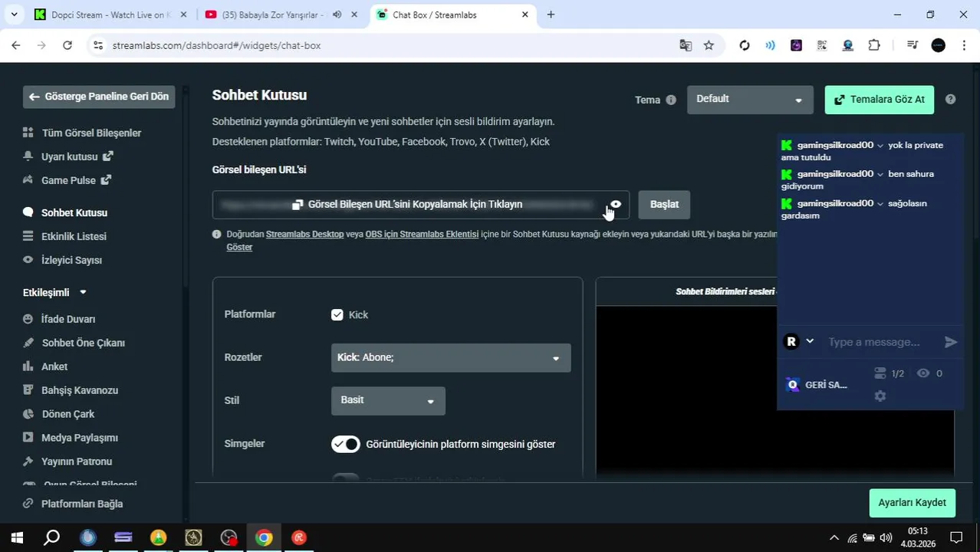Click the viewer count eye icon in chat

(x=923, y=373)
